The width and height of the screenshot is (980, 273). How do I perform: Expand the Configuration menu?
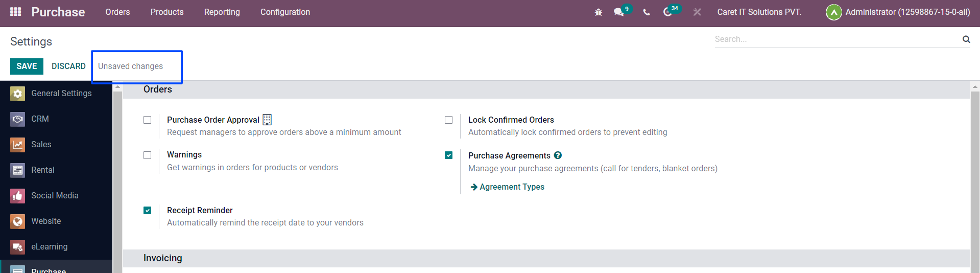285,12
